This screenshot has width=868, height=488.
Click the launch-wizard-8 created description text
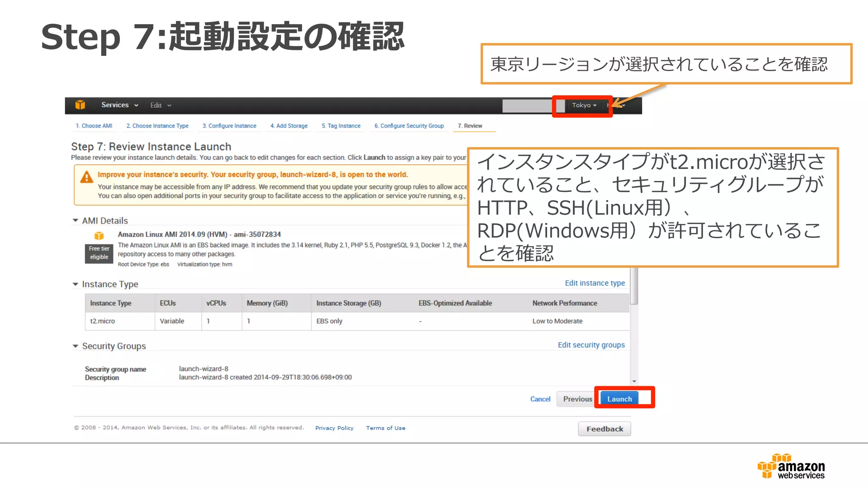click(x=265, y=377)
